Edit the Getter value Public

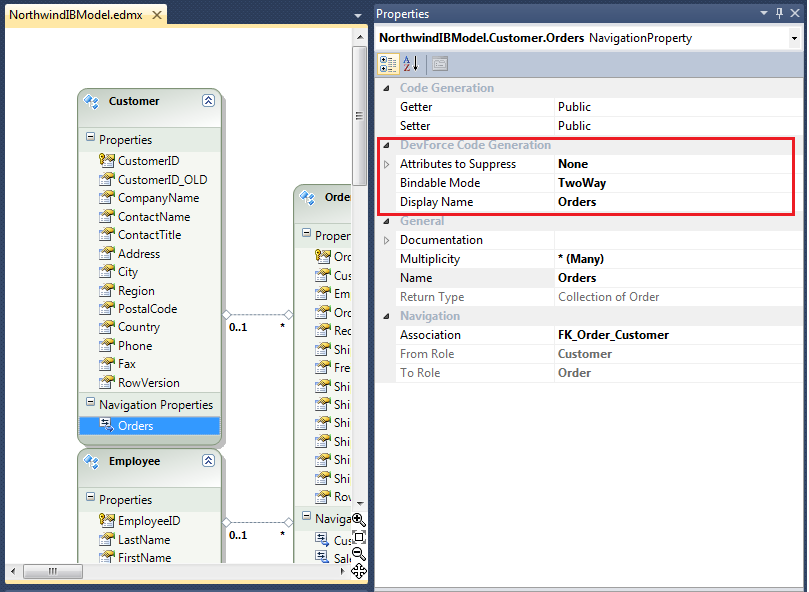click(678, 107)
